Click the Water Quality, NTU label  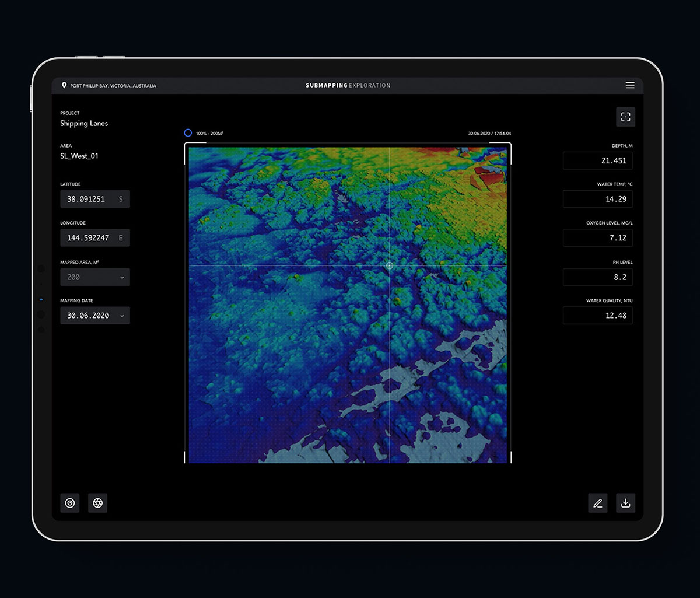click(610, 301)
